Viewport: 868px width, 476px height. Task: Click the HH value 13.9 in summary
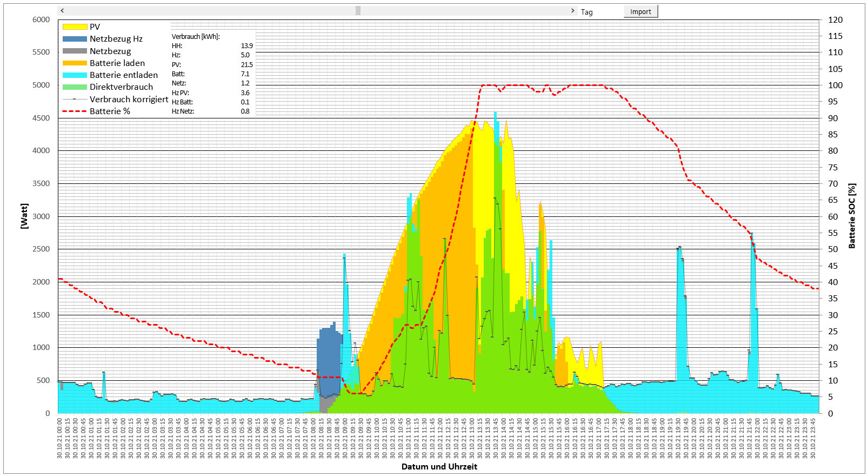(246, 46)
